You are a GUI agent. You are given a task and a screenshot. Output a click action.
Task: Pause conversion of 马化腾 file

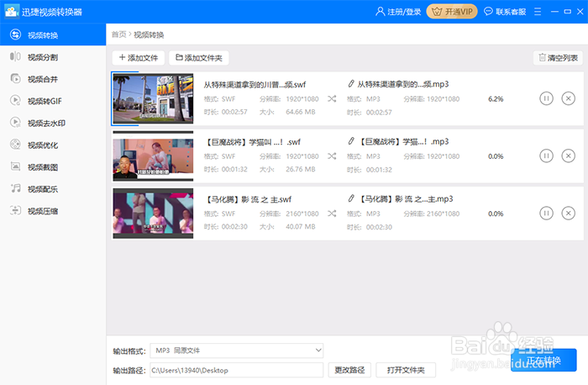546,214
